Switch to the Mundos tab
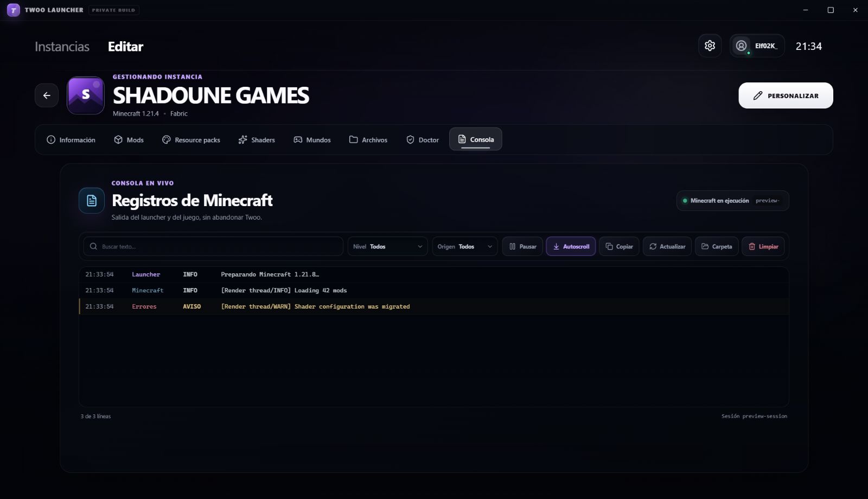Viewport: 868px width, 499px height. click(x=312, y=140)
